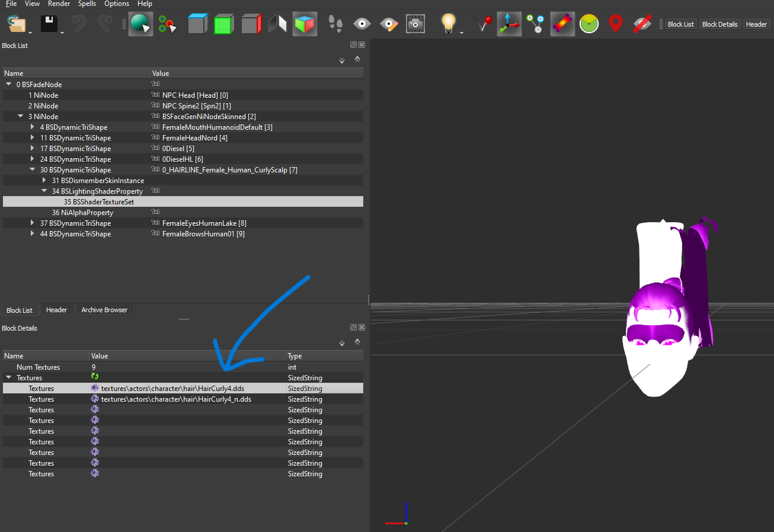Expand all rows in Block Details panel

(x=342, y=343)
